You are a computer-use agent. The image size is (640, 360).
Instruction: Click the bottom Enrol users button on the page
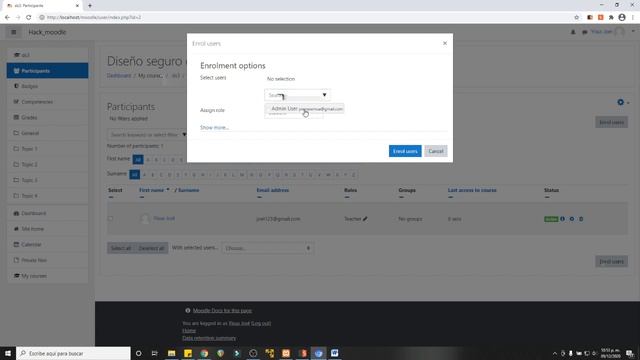pyautogui.click(x=611, y=262)
